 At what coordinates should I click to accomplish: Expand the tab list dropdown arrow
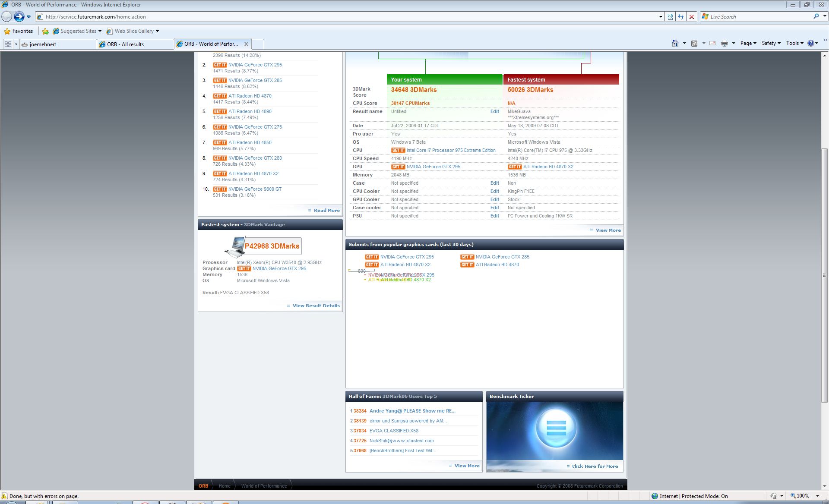16,44
